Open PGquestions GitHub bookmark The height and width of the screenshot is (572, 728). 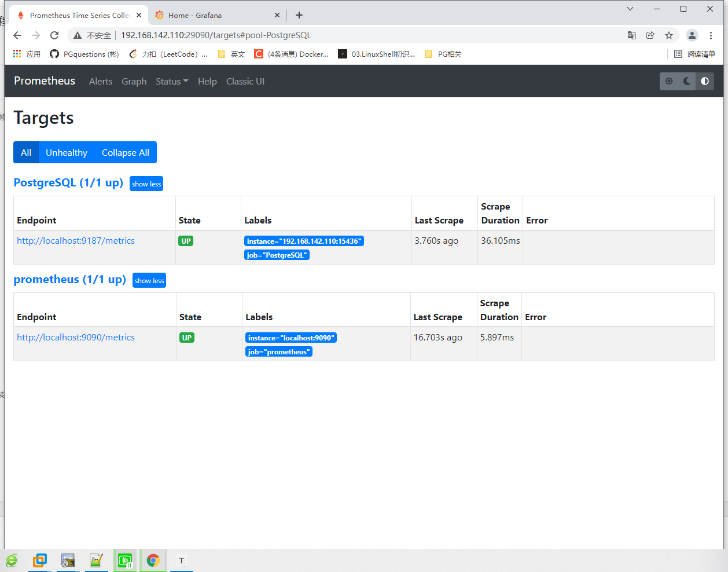click(x=84, y=54)
